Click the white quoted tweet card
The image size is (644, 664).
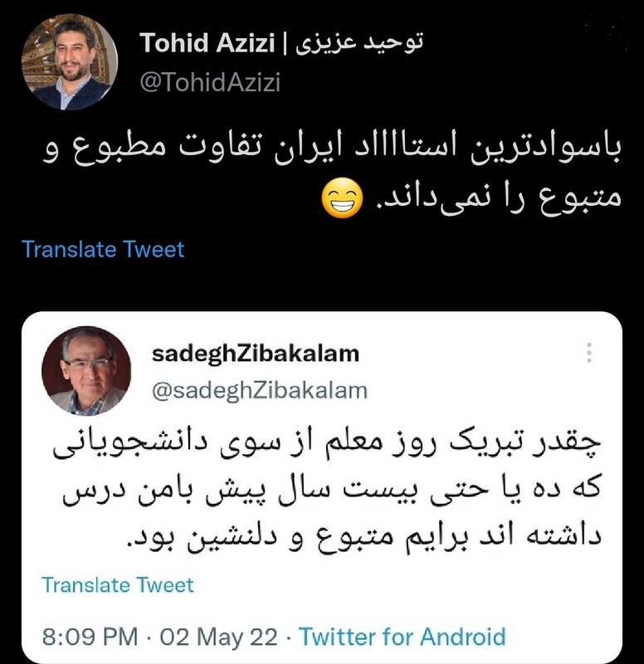click(x=322, y=487)
